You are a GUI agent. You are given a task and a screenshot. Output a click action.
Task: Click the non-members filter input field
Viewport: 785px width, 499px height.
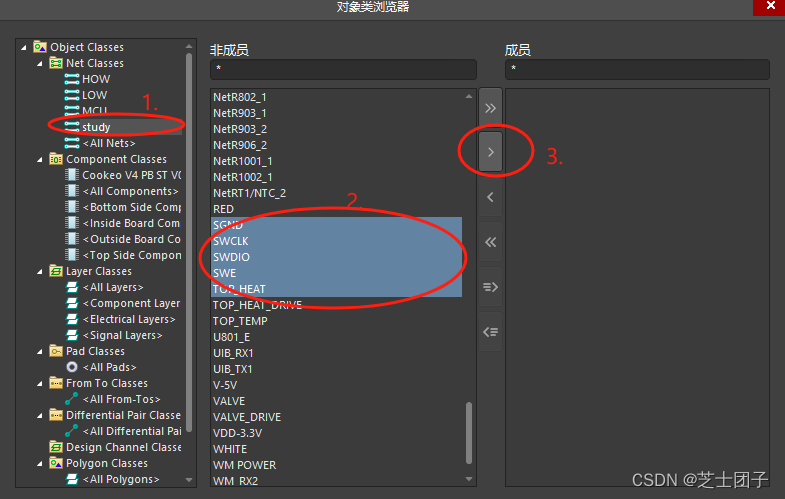pos(343,69)
